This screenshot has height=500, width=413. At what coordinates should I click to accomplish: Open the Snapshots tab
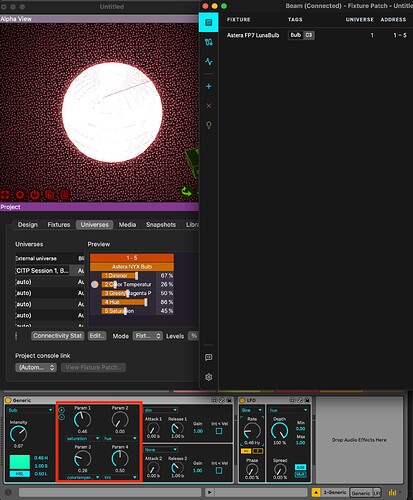click(161, 225)
